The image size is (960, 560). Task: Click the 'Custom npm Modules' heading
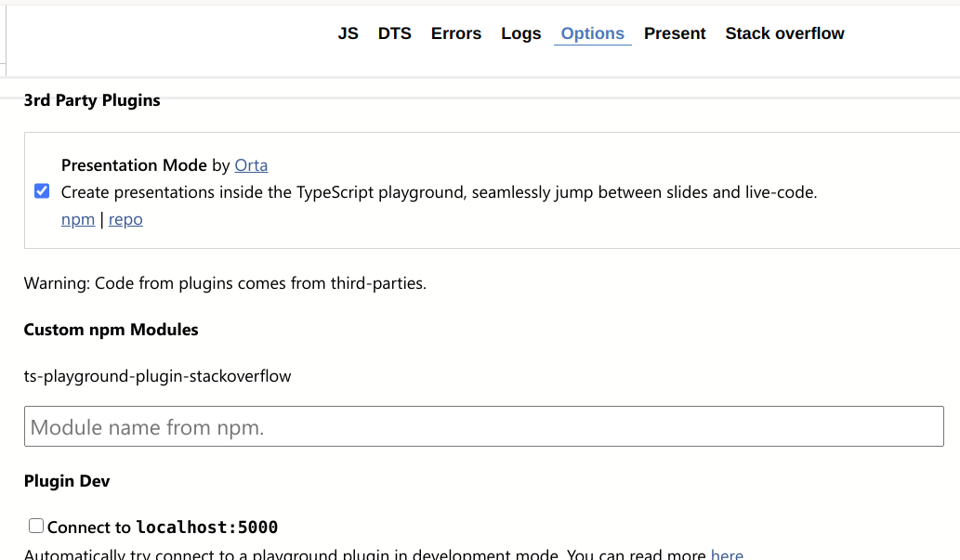click(111, 330)
